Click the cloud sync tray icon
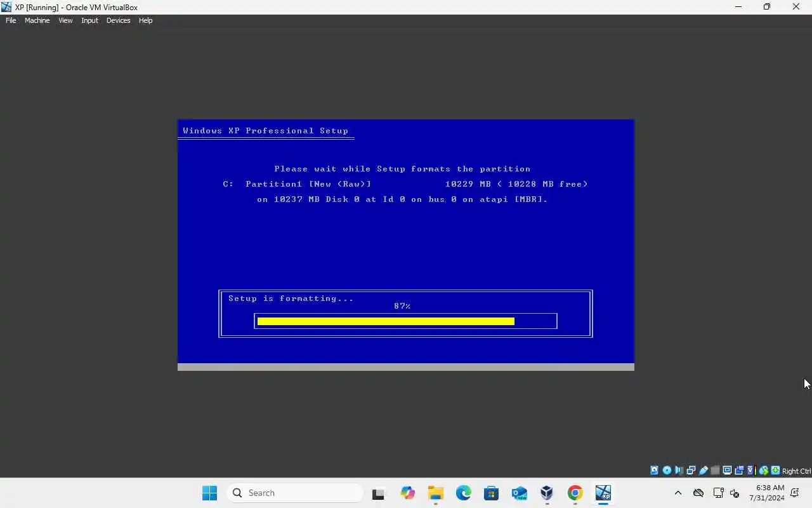The image size is (812, 508). (698, 493)
